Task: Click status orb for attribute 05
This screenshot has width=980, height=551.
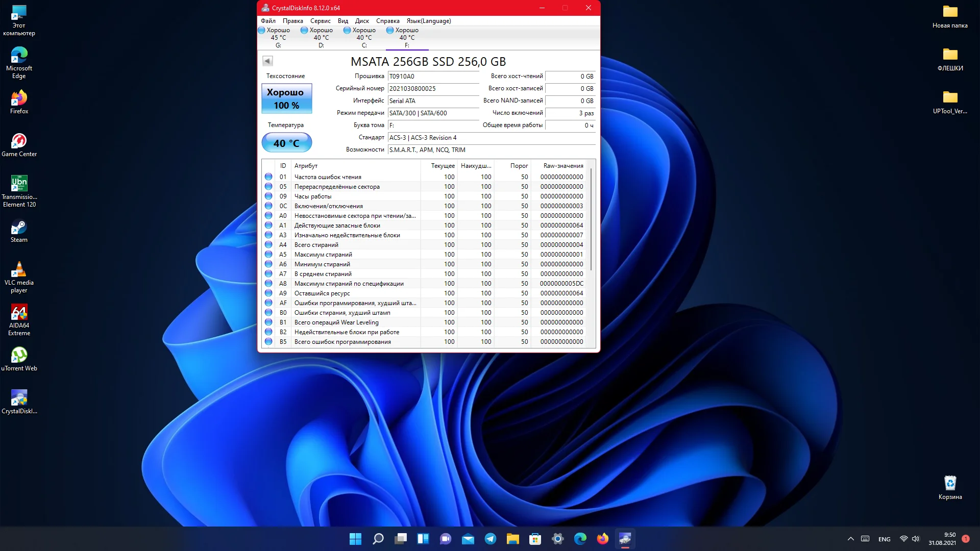Action: pyautogui.click(x=268, y=187)
